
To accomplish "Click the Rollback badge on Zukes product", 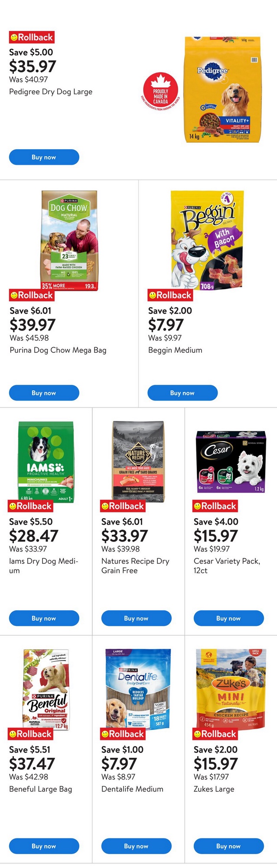I will click(x=215, y=734).
